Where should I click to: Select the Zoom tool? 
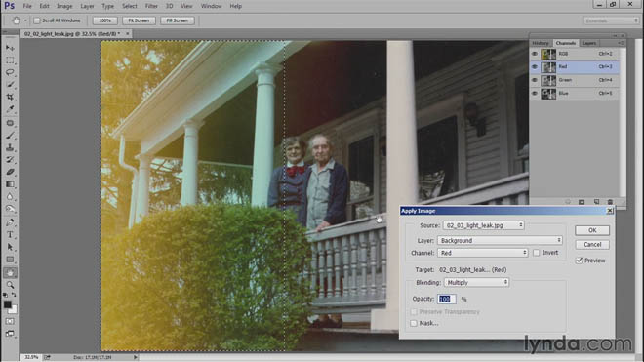10,285
